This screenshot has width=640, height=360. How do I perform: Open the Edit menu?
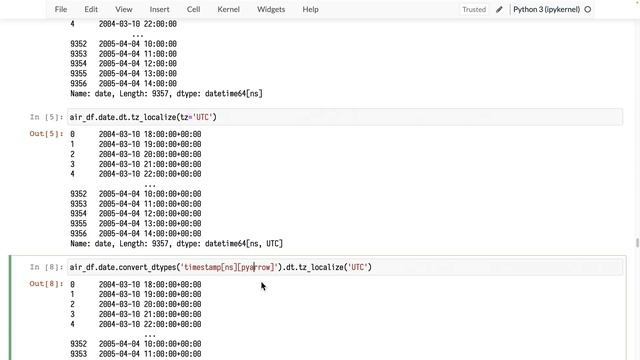click(91, 9)
